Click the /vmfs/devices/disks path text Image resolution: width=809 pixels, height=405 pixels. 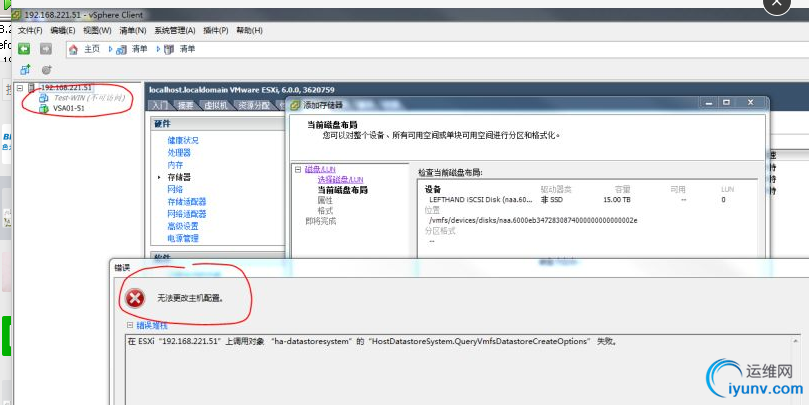(x=533, y=220)
